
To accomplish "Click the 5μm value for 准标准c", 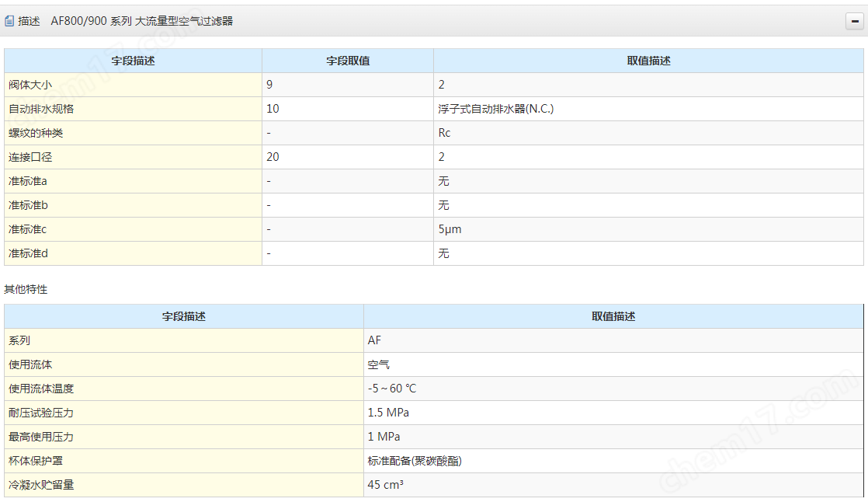I will pos(450,229).
